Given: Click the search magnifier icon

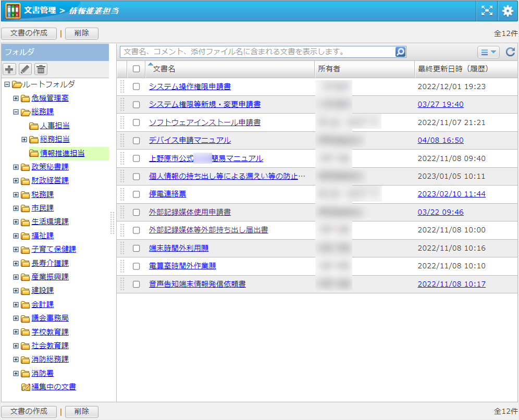Looking at the screenshot, I should (x=400, y=52).
